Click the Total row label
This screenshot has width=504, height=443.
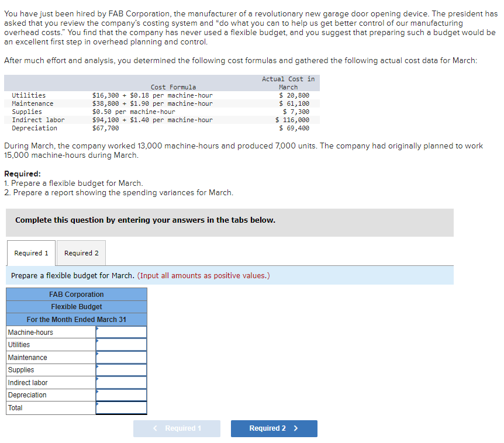point(15,408)
